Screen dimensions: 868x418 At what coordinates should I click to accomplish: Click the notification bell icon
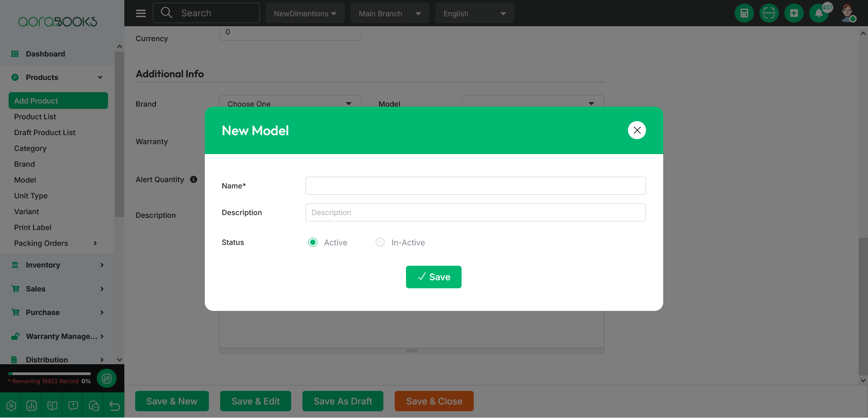(819, 13)
